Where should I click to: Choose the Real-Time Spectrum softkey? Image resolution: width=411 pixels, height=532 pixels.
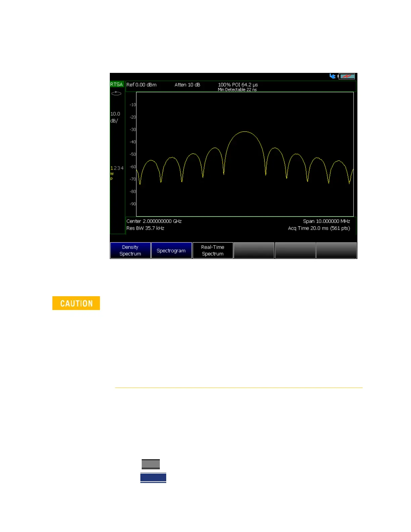click(x=213, y=251)
